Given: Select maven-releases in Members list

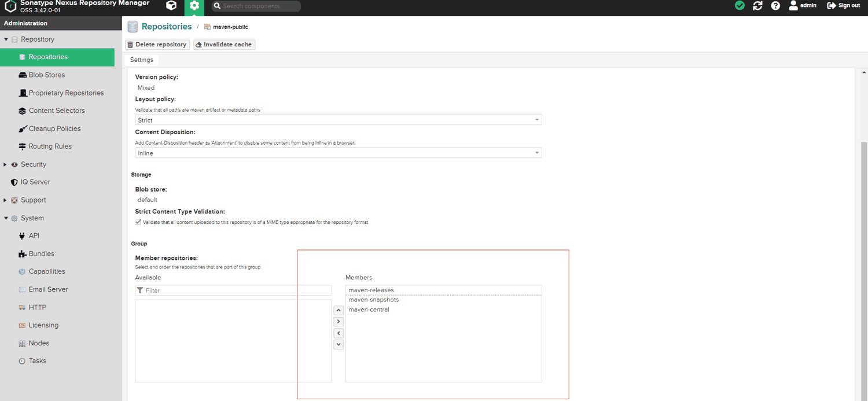Looking at the screenshot, I should [443, 290].
